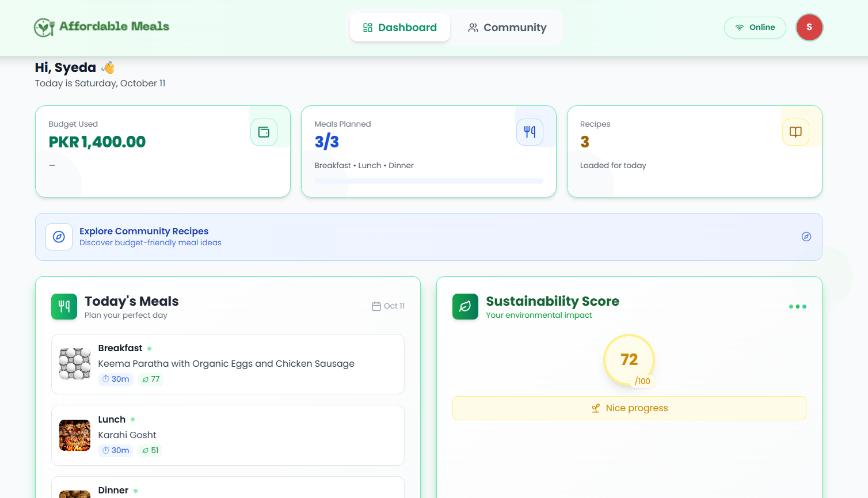Click 'Today is Saturday, October 11' text
The width and height of the screenshot is (868, 498).
coord(100,83)
